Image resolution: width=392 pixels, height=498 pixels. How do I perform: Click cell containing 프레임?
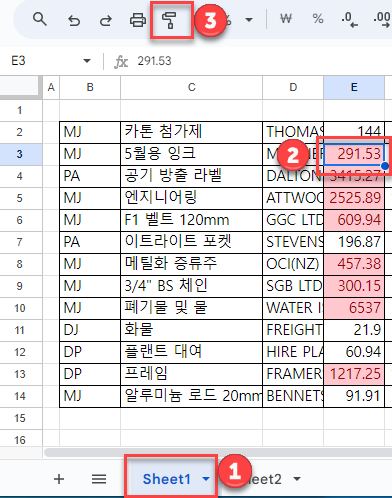[x=191, y=374]
